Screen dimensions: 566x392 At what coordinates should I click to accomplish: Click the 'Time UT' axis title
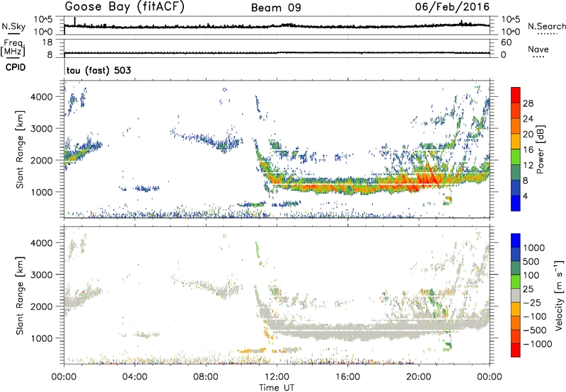pyautogui.click(x=277, y=388)
